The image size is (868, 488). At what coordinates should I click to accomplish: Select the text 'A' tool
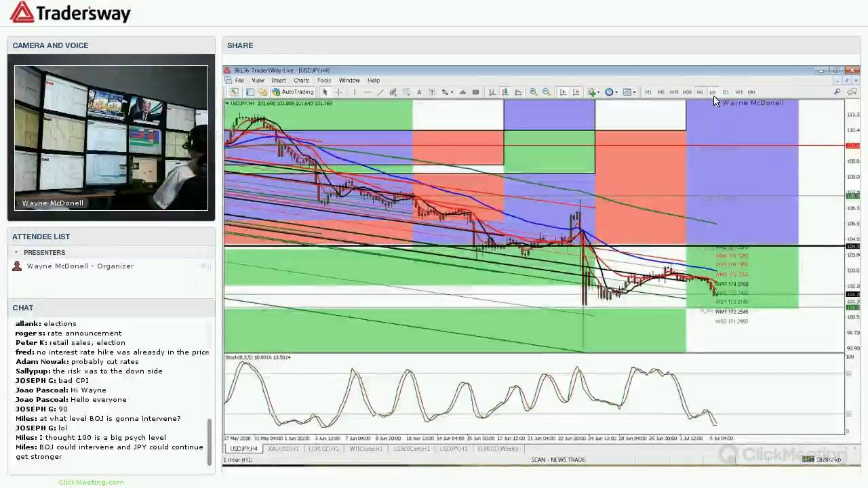pos(419,92)
